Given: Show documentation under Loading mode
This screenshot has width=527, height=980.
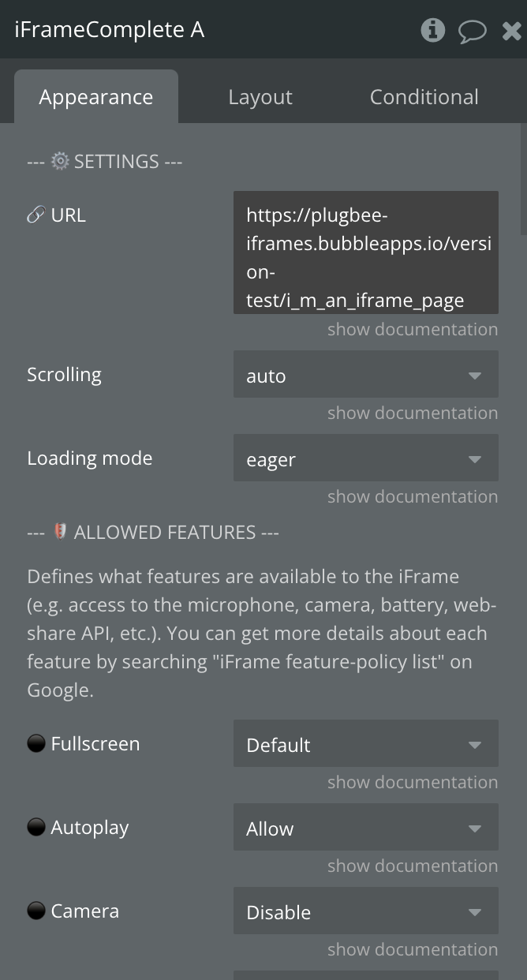Looking at the screenshot, I should 413,496.
